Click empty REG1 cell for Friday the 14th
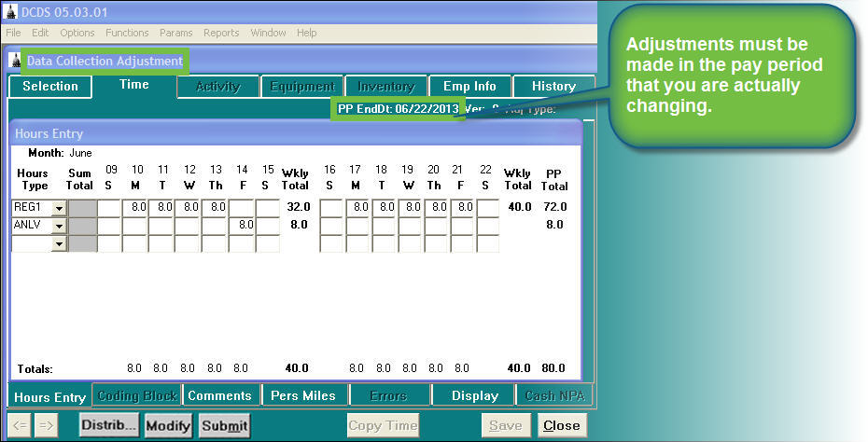Viewport: 868px width, 442px height. (x=241, y=207)
